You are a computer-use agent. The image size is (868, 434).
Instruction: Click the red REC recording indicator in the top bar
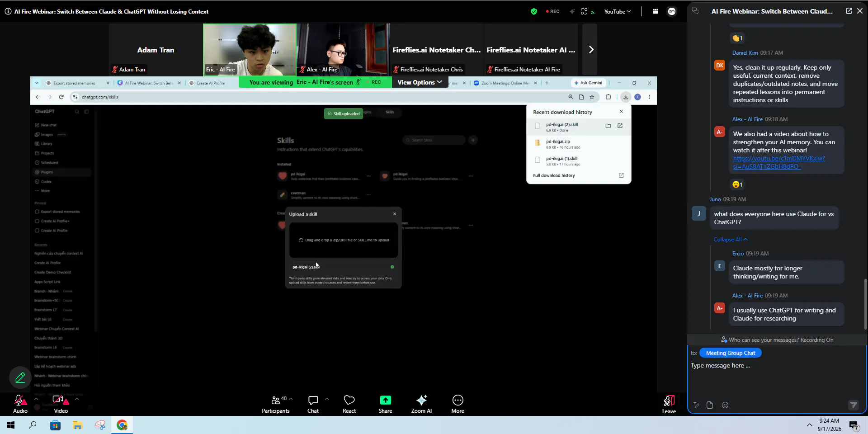tap(552, 12)
